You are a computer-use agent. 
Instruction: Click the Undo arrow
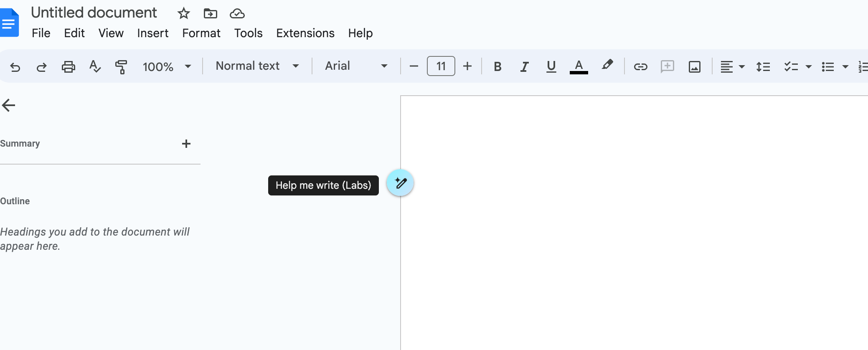click(15, 67)
